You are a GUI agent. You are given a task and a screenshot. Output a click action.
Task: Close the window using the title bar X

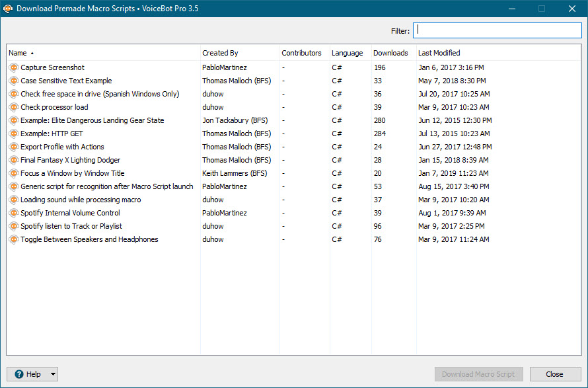[x=572, y=9]
